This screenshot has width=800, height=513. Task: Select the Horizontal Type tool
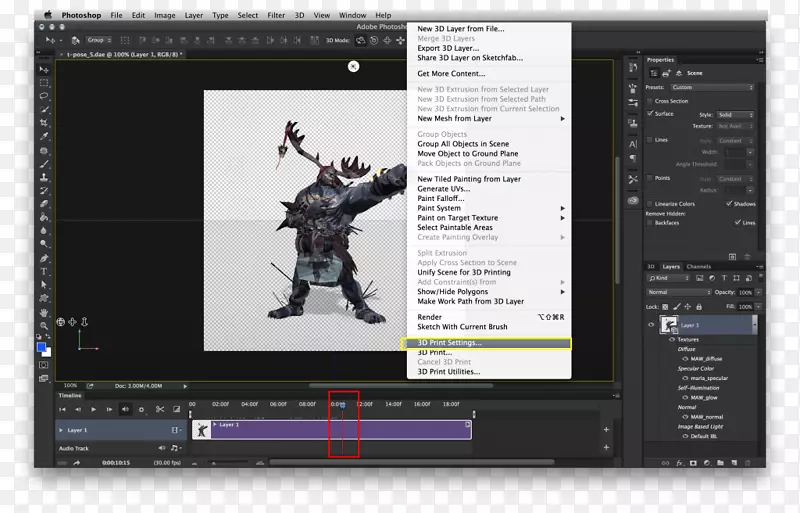[44, 271]
